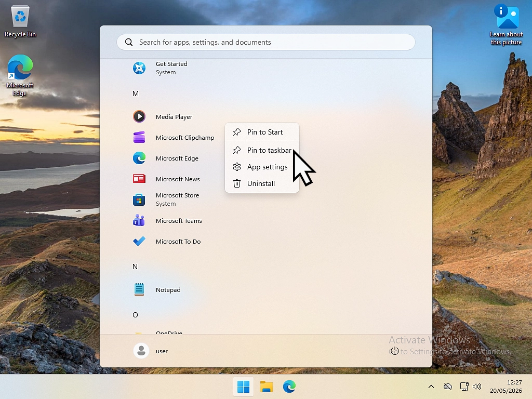Click the search magnifier icon
The image size is (532, 399).
pyautogui.click(x=129, y=42)
